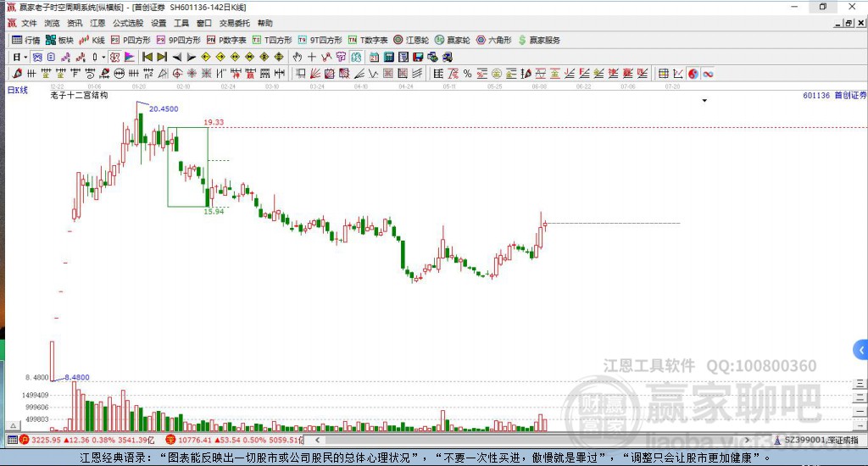Open the 9P四方形 tool

(x=178, y=40)
